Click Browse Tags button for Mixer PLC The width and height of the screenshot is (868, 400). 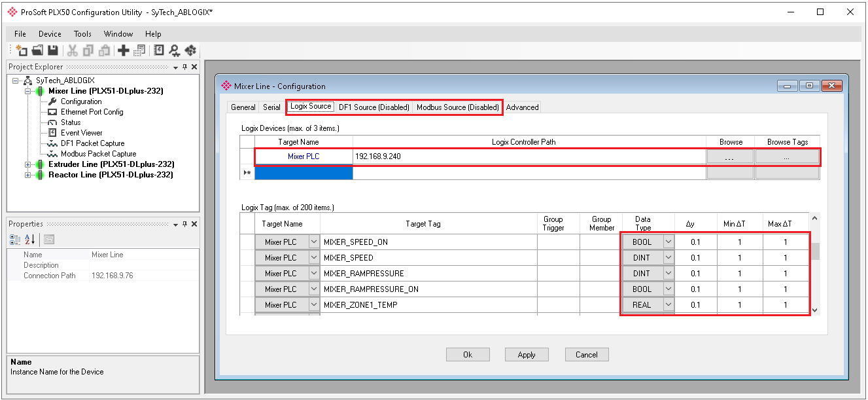point(787,157)
